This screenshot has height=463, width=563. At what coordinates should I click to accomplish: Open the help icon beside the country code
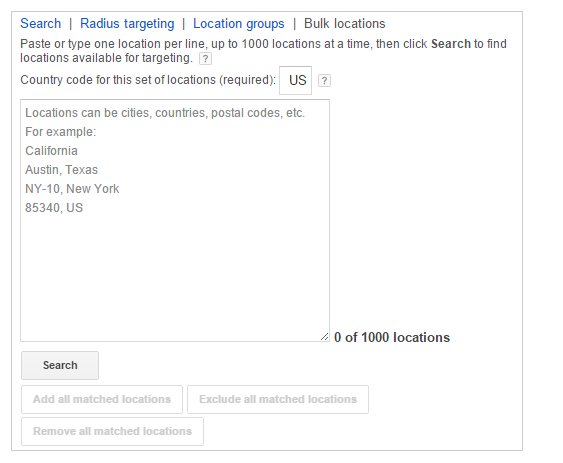pyautogui.click(x=324, y=80)
